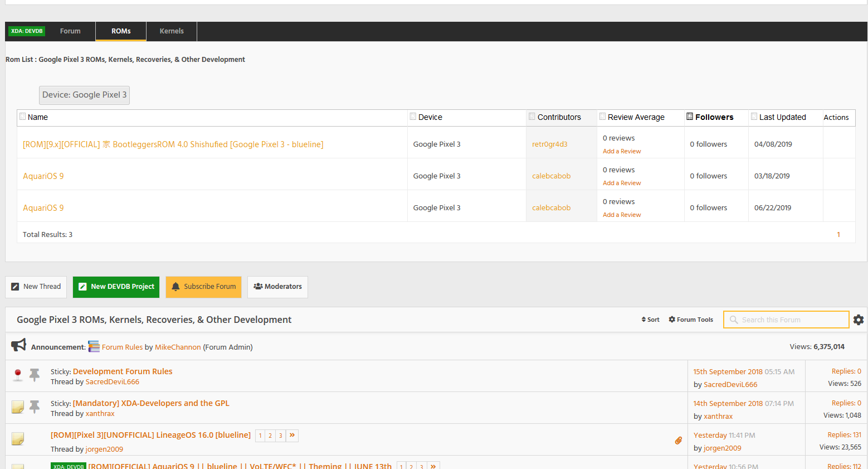Click the folder icon of the LineageOS 16.0 thread
Viewport: 868px width, 469px height.
click(x=18, y=439)
